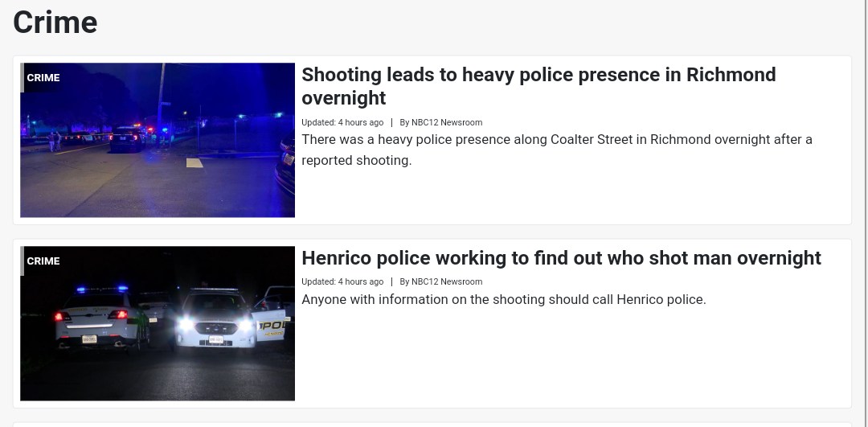Click the 'Anyone with information' summary text
Viewport: 868px width, 427px height.
pos(504,300)
